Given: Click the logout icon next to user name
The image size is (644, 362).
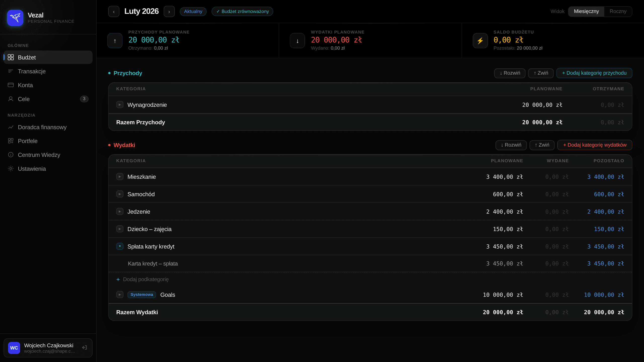Looking at the screenshot, I should (x=85, y=348).
